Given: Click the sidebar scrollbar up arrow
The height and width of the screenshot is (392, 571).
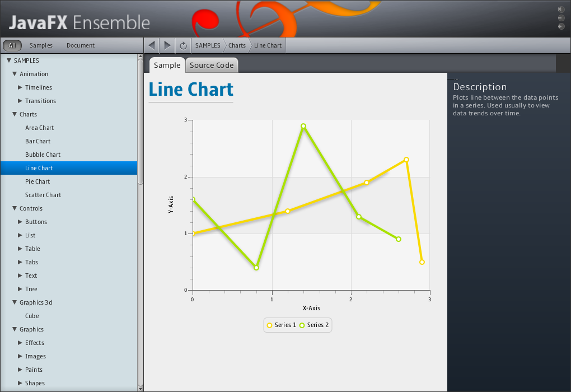Looking at the screenshot, I should click(x=140, y=57).
